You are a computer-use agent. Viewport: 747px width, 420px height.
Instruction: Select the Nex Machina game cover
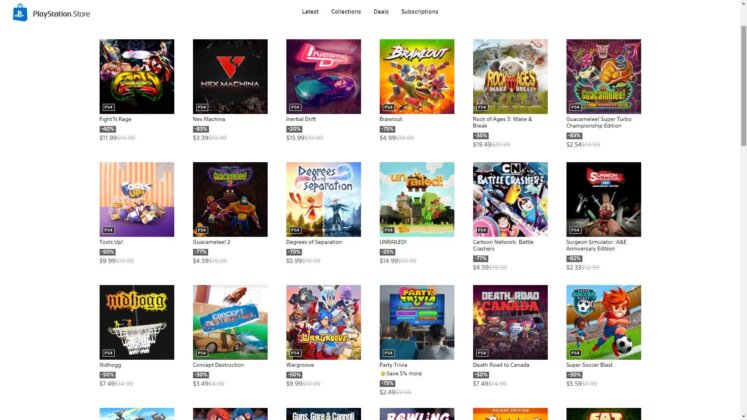[x=230, y=76]
